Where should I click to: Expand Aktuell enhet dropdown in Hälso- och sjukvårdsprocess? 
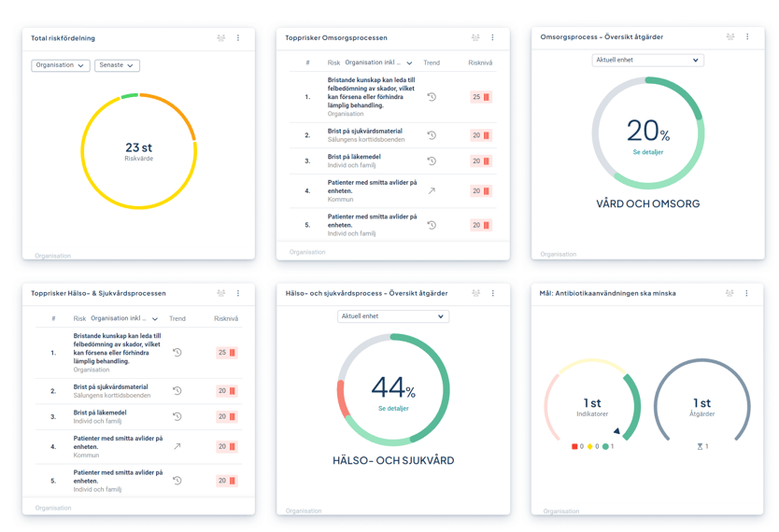[x=393, y=316]
